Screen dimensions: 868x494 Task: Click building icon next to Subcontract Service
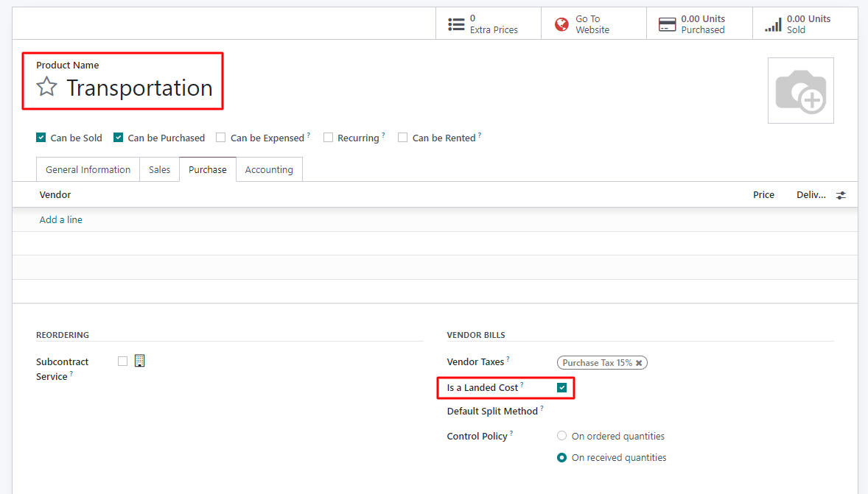(x=139, y=361)
